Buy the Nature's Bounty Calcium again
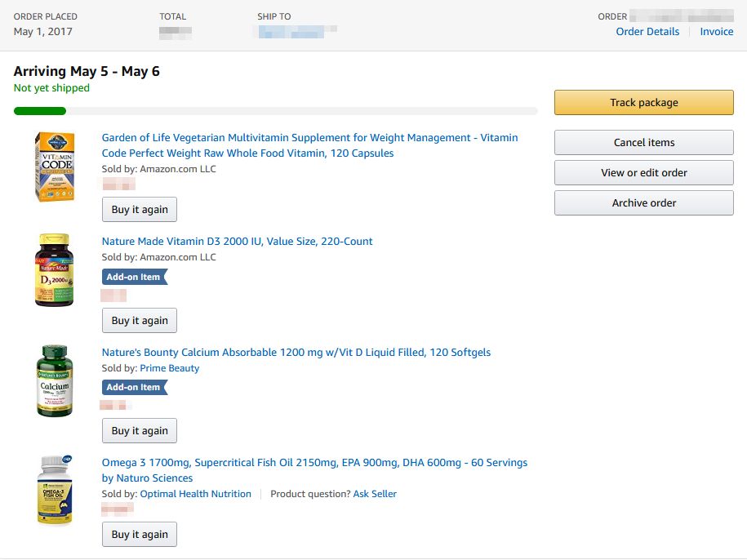747x560 pixels. [140, 430]
